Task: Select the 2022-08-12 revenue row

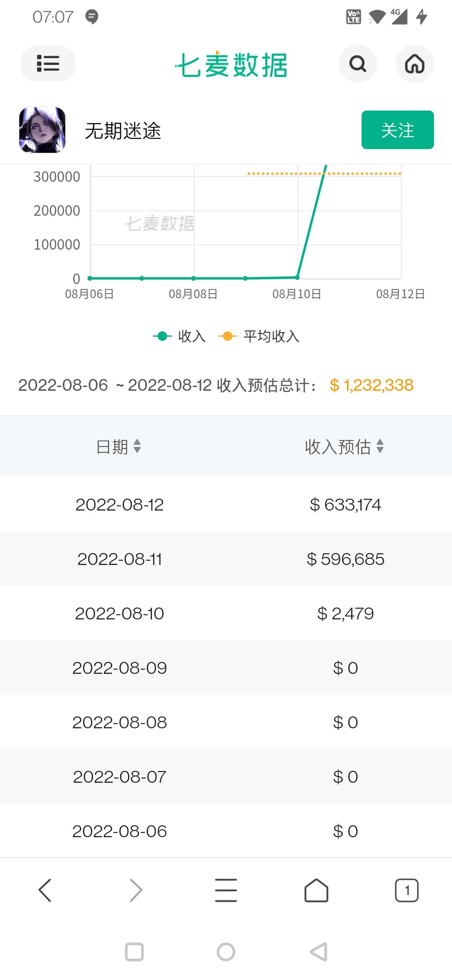Action: coord(226,504)
